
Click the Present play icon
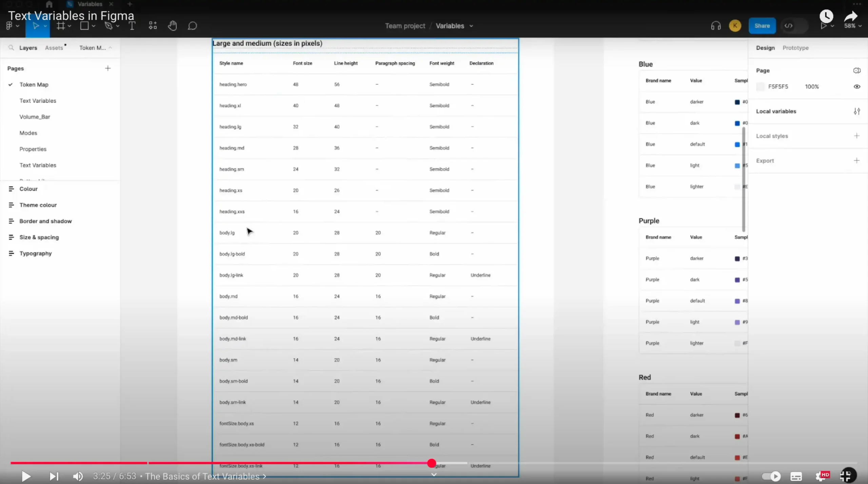[823, 26]
